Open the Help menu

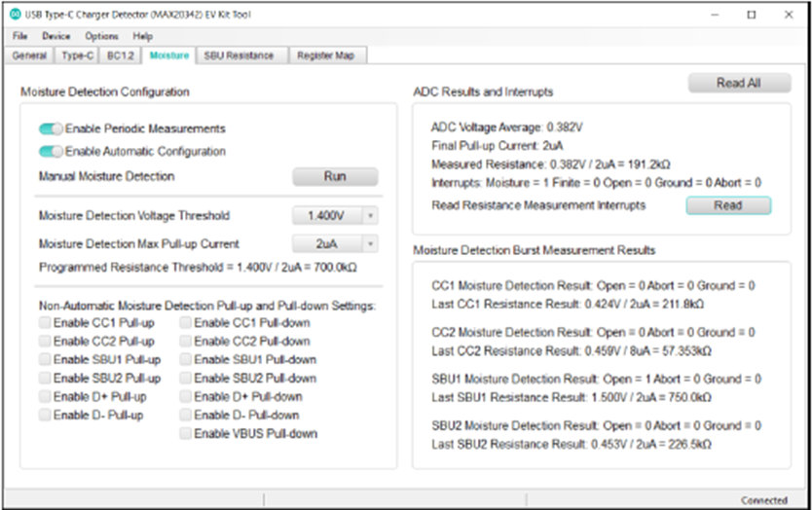click(142, 36)
